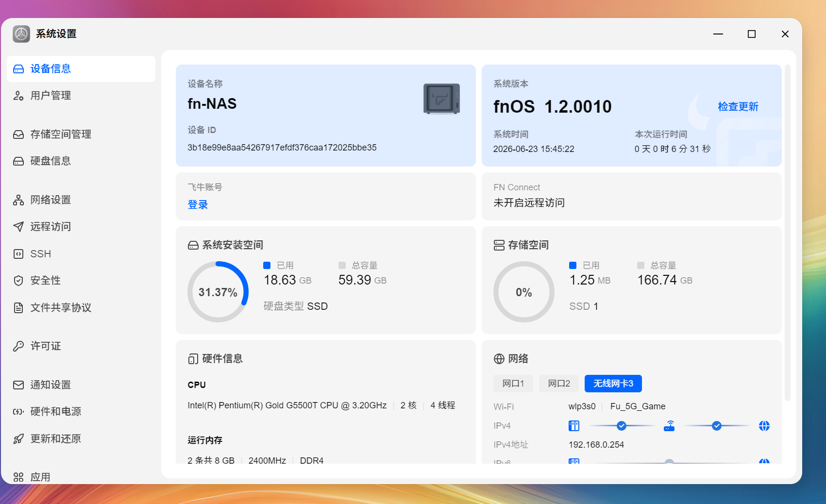Screen dimensions: 826x504
Task: Go to 用户管理 menu item
Action: tap(81, 96)
